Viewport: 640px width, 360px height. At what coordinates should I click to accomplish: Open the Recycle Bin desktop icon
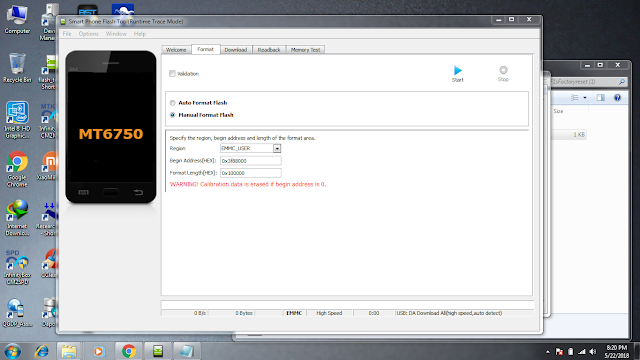tap(17, 68)
